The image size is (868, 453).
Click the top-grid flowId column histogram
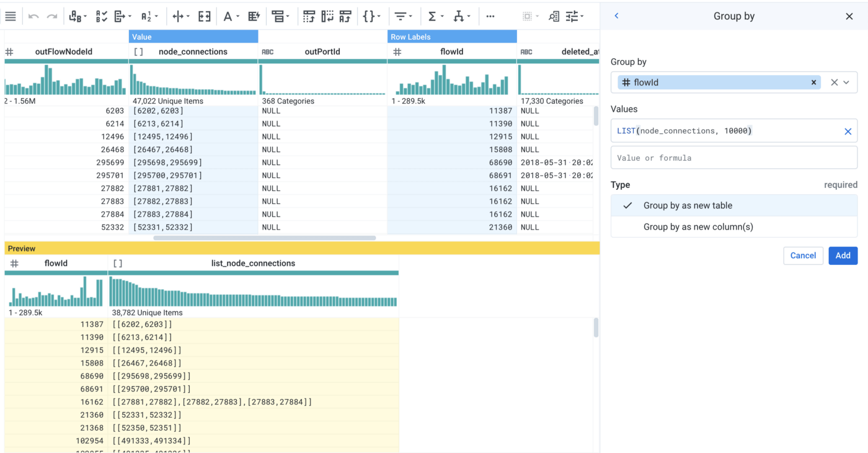[452, 79]
